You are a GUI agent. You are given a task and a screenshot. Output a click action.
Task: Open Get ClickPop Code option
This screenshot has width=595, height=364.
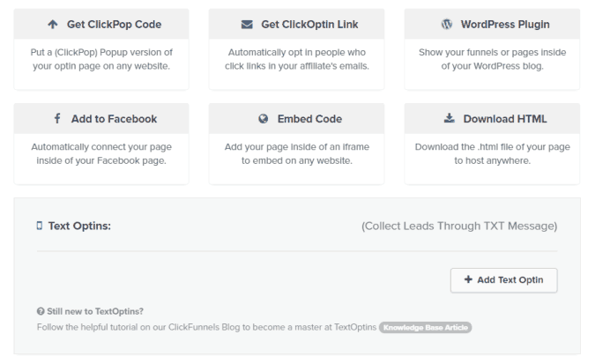(101, 24)
